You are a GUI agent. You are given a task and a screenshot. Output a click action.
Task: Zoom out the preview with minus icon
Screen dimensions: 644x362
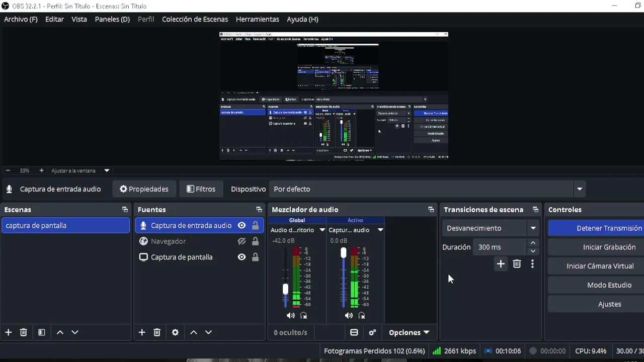coord(8,170)
